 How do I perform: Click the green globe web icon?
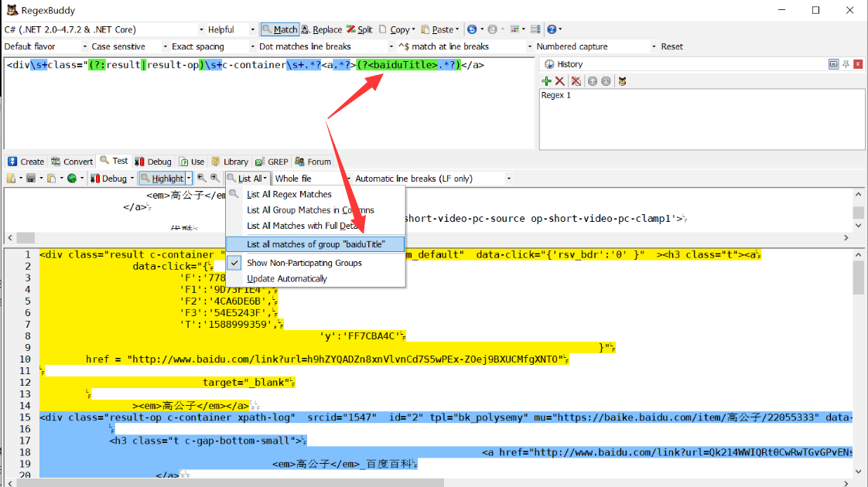[x=72, y=179]
